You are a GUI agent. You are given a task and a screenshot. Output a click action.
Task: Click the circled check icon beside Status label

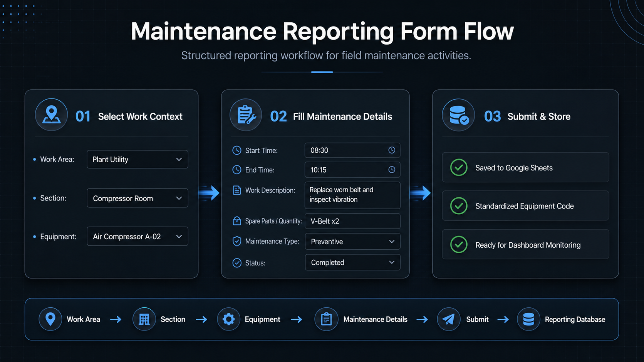(237, 263)
